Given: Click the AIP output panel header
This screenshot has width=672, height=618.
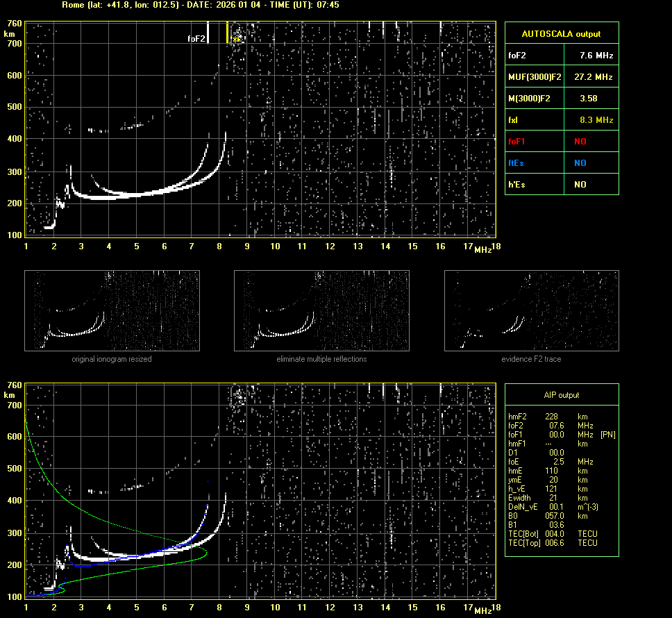Looking at the screenshot, I should [561, 395].
